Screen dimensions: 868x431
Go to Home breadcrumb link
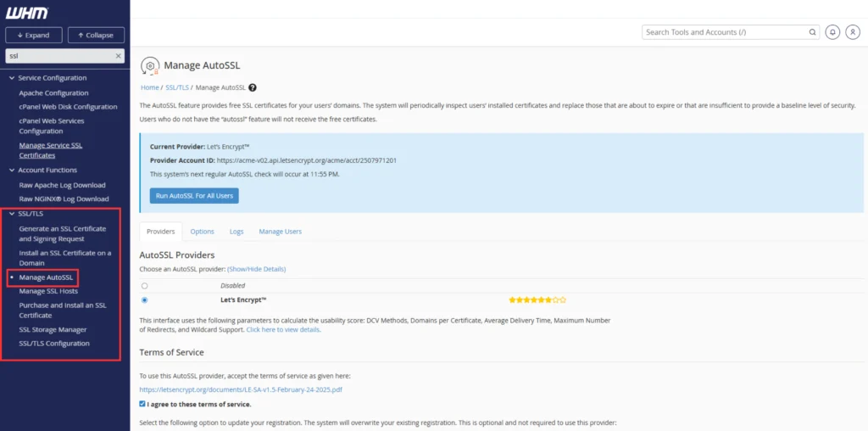(x=149, y=87)
